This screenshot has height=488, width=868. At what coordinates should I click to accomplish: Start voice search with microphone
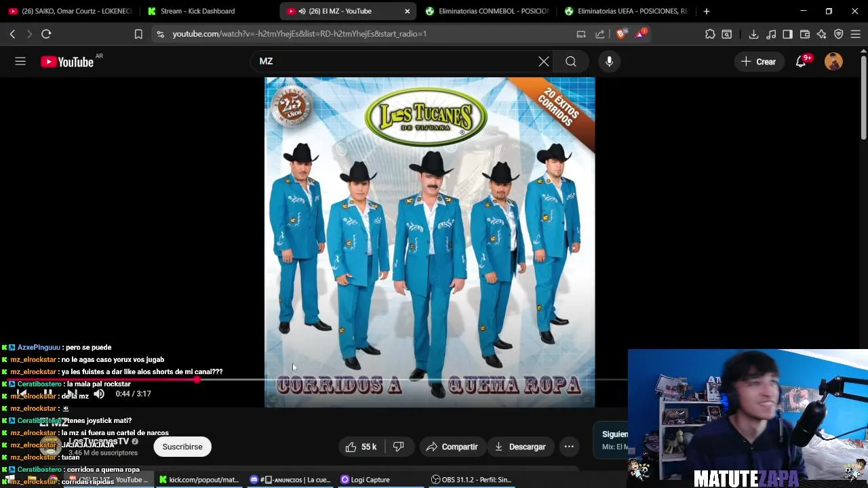[x=609, y=62]
